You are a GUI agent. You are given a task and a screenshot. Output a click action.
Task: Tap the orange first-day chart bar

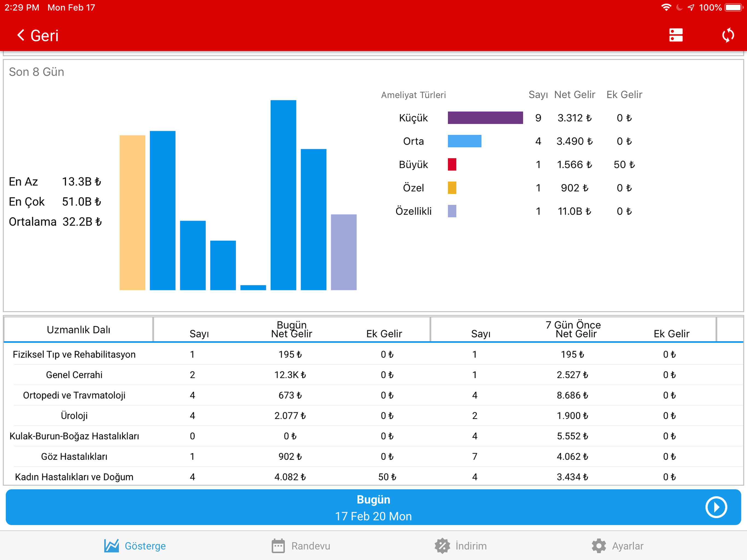(x=132, y=212)
